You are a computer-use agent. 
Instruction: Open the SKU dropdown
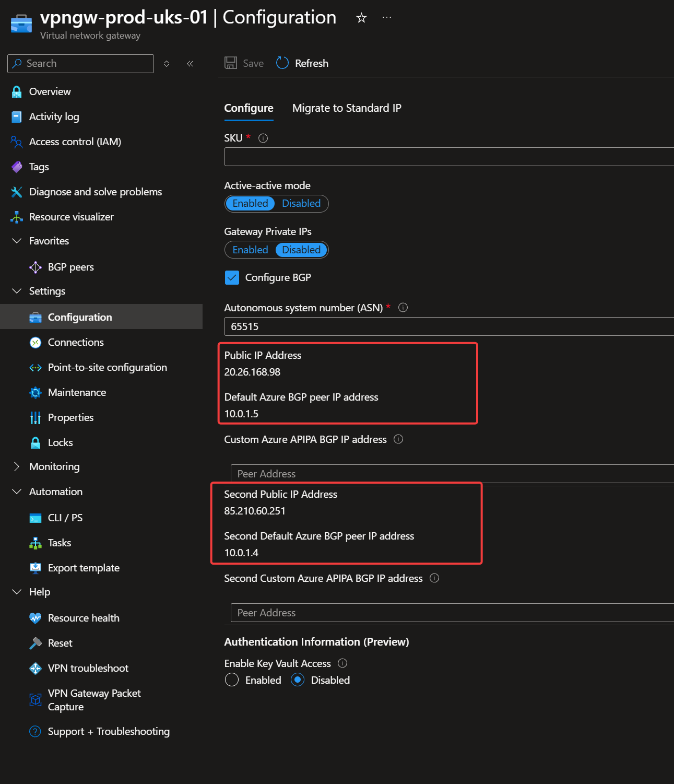(449, 157)
